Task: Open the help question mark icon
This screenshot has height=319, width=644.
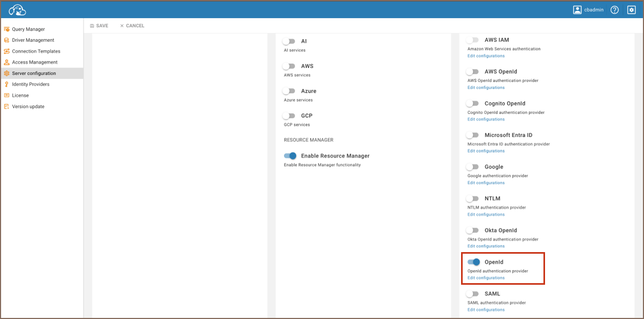Action: tap(615, 10)
